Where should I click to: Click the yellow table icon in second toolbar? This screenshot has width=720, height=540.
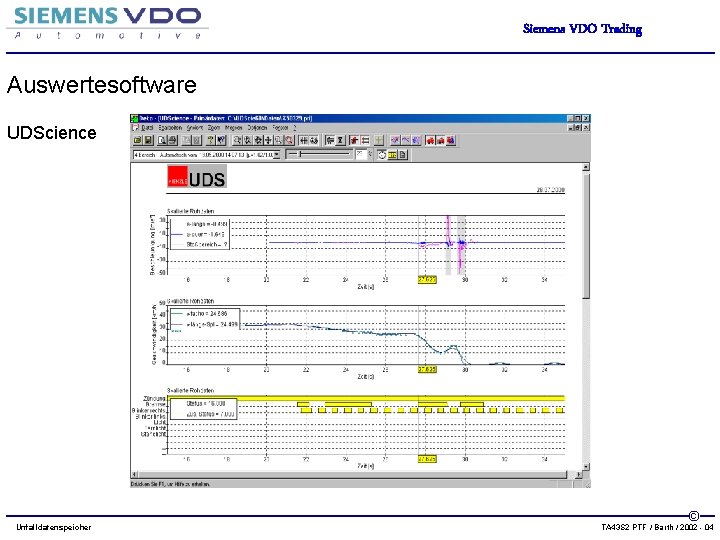point(393,155)
